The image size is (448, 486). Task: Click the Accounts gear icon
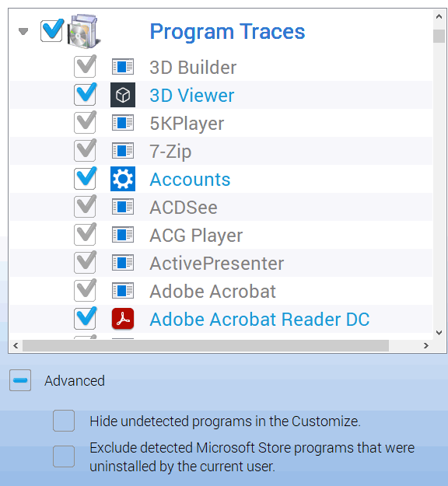coord(123,179)
